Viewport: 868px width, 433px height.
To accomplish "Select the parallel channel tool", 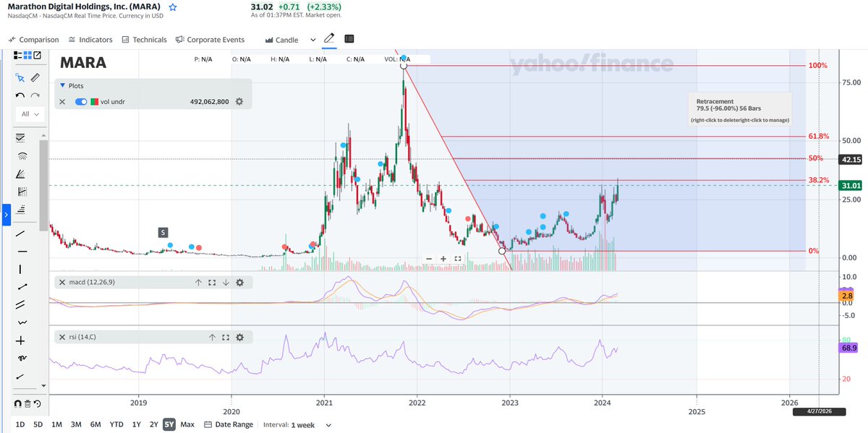I will (20, 304).
